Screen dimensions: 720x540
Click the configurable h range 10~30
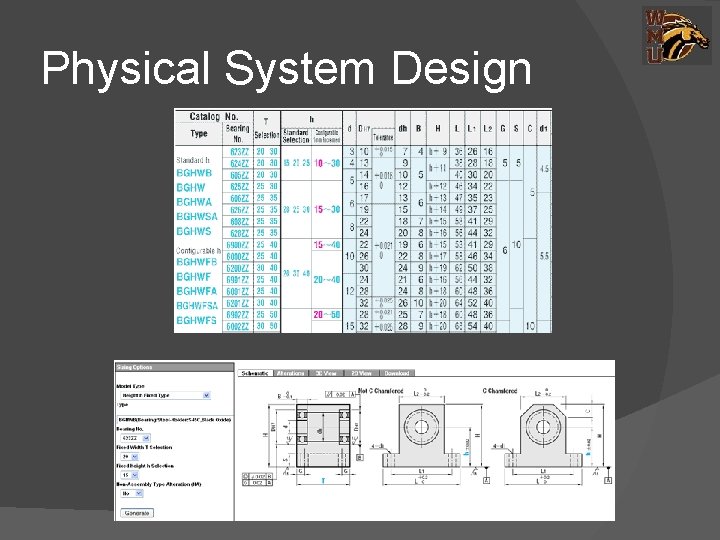pos(327,163)
